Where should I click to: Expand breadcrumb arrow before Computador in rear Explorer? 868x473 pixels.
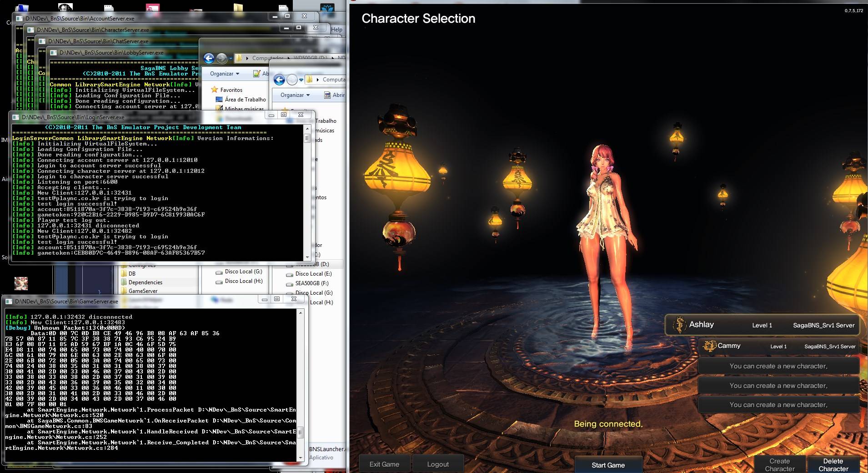pos(247,58)
